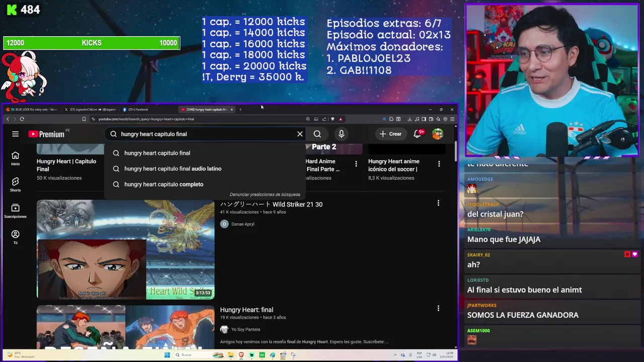The height and width of the screenshot is (362, 644).
Task: Open options for 'Hungry Heart: final' video
Action: click(x=438, y=308)
